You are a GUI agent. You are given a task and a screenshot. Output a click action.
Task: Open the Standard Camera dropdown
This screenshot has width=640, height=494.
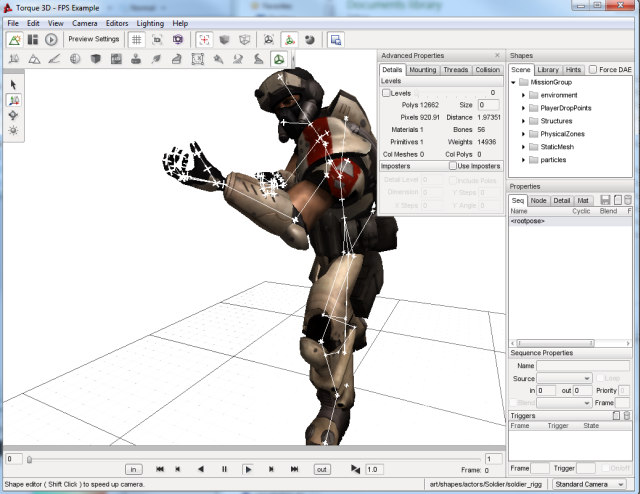click(x=591, y=484)
